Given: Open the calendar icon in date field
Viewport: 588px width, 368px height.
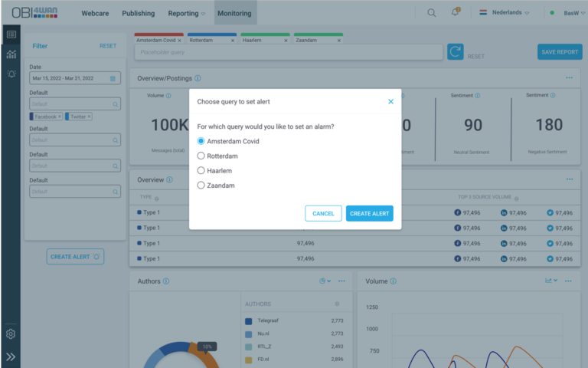Looking at the screenshot, I should (x=113, y=78).
